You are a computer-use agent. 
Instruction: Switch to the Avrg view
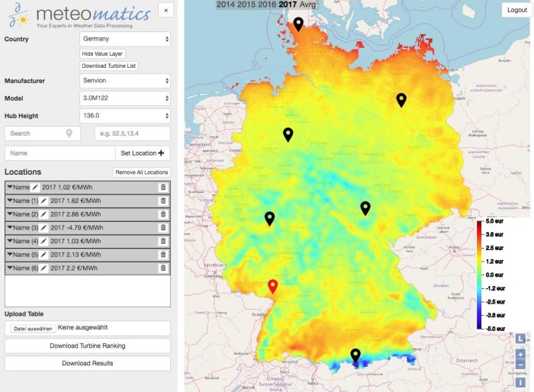309,5
